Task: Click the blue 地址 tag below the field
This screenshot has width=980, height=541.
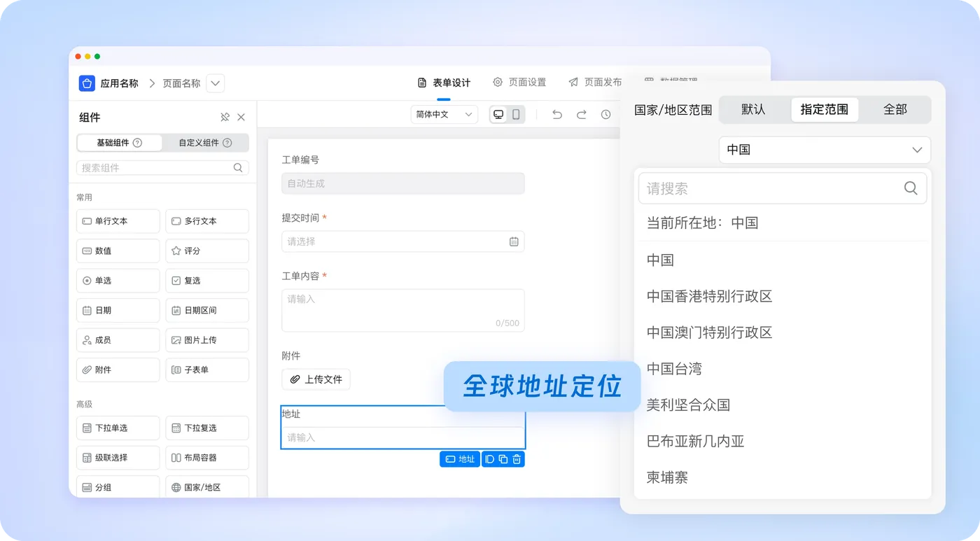Action: pos(460,459)
